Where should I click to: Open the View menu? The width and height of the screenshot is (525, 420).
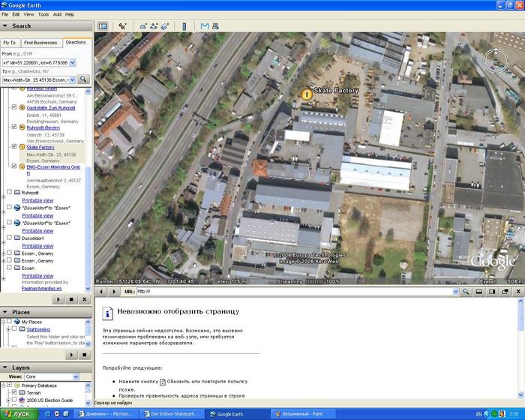(x=28, y=14)
